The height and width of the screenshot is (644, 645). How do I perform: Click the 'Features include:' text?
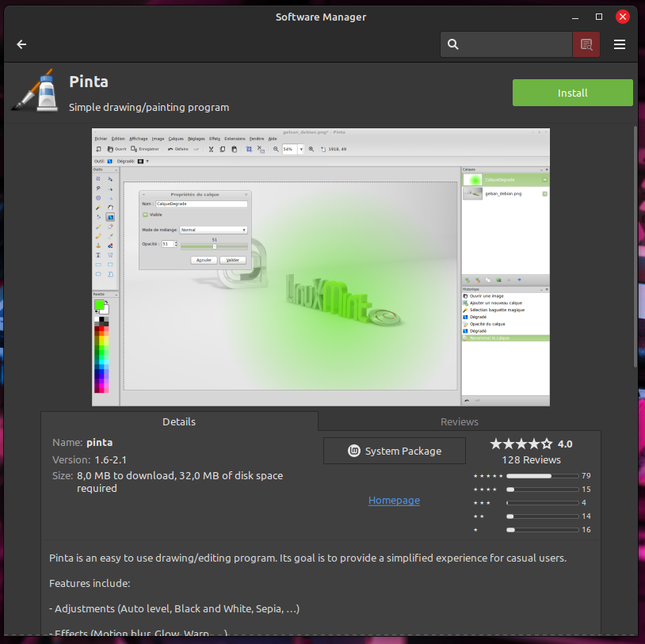coord(90,583)
